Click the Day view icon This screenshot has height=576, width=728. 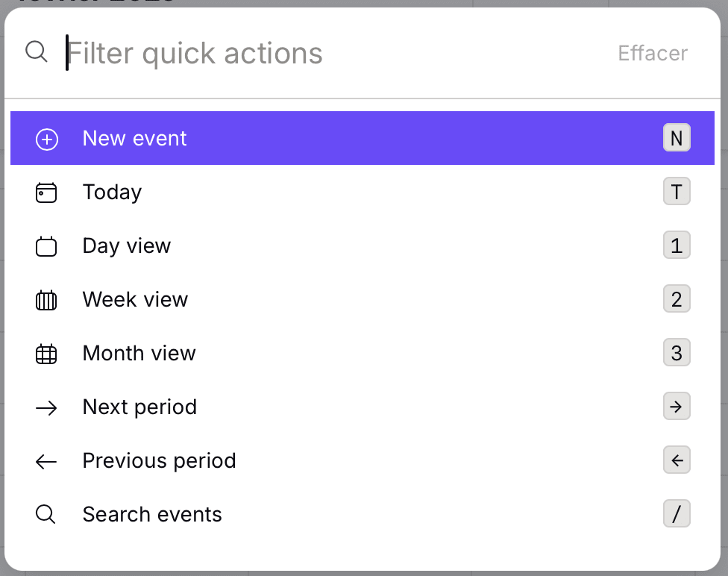pos(46,247)
